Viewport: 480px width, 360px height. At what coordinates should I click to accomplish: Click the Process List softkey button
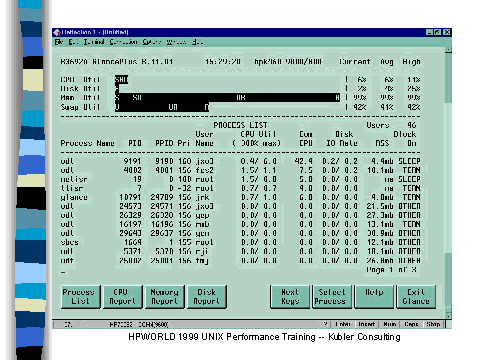(80, 296)
